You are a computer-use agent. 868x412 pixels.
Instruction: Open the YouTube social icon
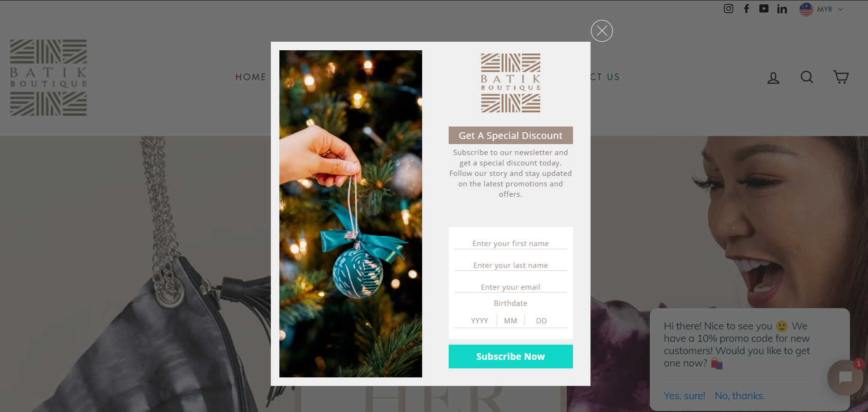click(764, 9)
